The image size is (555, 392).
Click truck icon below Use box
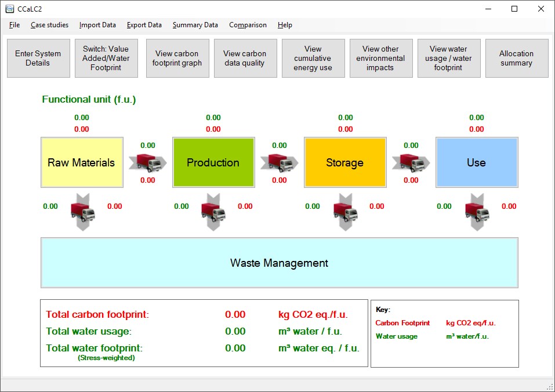pyautogui.click(x=477, y=212)
